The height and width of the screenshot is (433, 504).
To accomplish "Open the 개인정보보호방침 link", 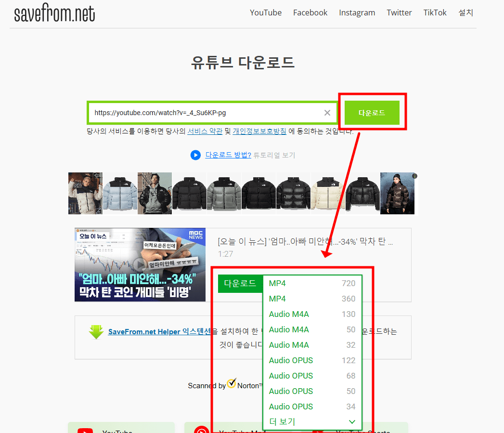I will (x=259, y=131).
